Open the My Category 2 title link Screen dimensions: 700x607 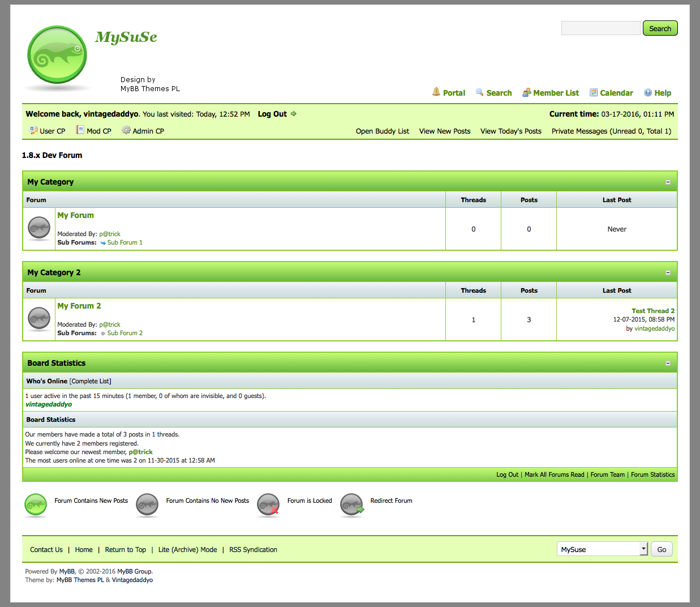pyautogui.click(x=54, y=272)
